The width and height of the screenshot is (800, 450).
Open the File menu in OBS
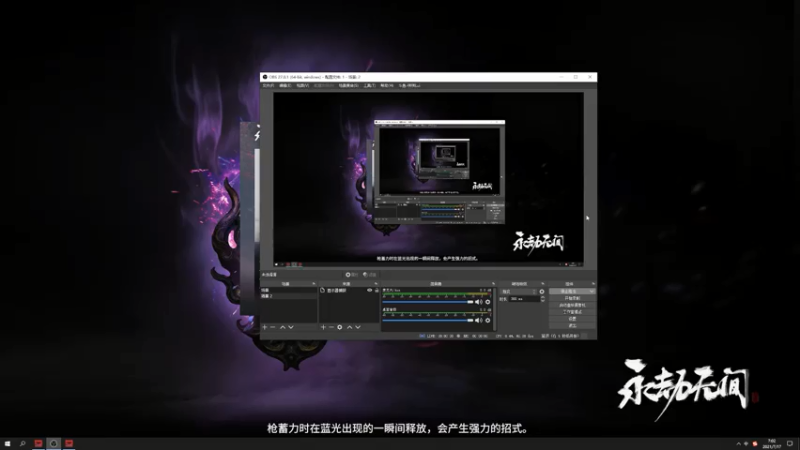(x=268, y=86)
